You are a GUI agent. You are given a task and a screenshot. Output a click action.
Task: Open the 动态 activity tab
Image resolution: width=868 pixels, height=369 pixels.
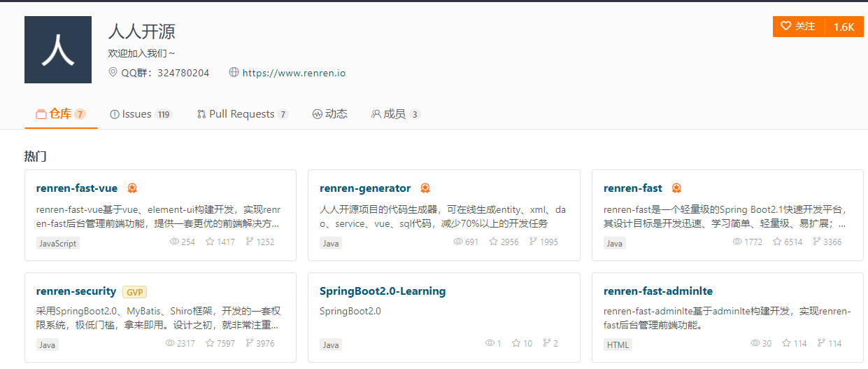point(330,114)
